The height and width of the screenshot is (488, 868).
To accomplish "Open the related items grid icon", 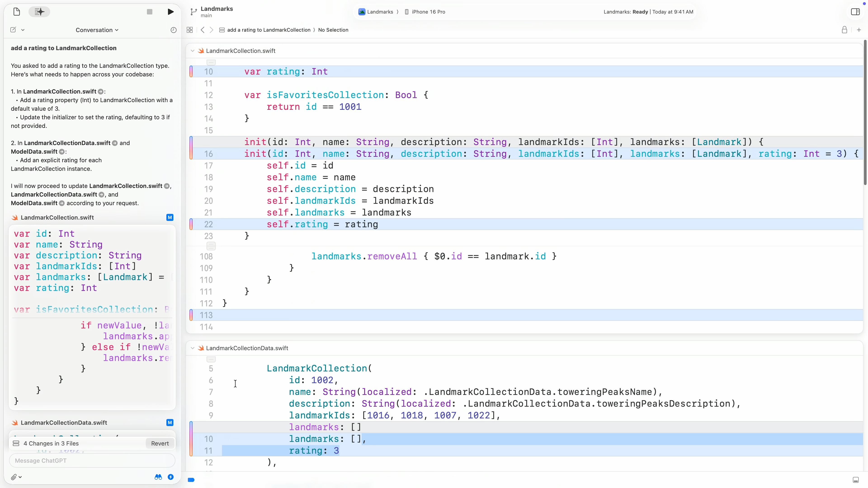I will pyautogui.click(x=190, y=30).
